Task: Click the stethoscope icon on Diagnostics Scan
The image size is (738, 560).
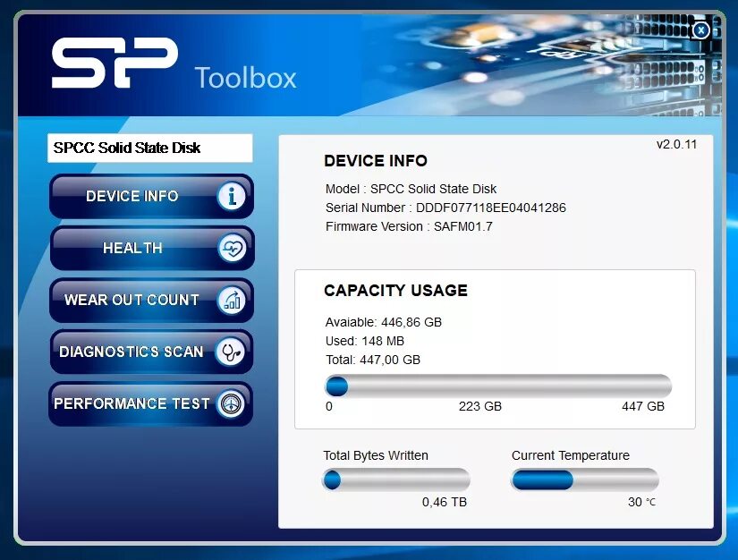Action: pyautogui.click(x=230, y=352)
